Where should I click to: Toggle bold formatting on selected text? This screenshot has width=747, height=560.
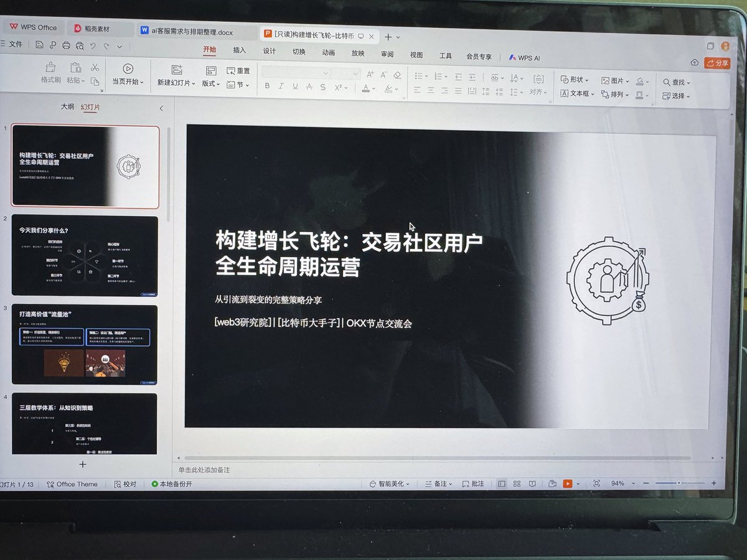(x=268, y=85)
